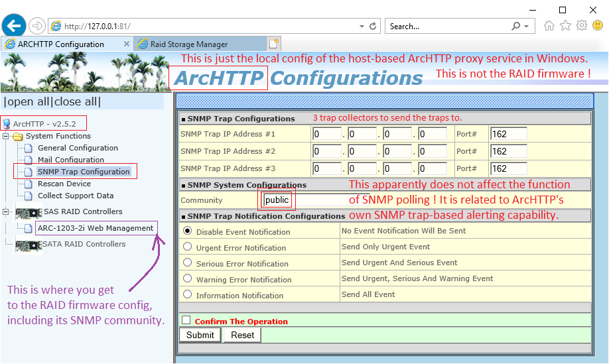The image size is (609, 364).
Task: Select SNMP Trap Configuration tree item
Action: pyautogui.click(x=84, y=172)
